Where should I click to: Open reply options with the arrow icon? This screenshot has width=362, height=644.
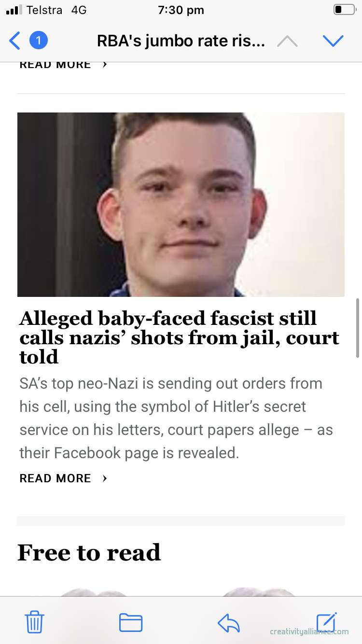pos(229,623)
